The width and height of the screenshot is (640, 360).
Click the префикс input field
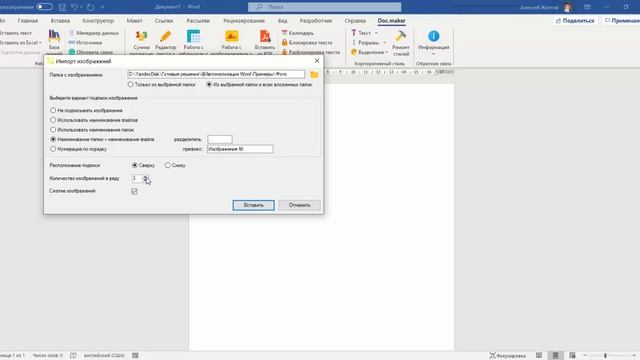point(240,149)
